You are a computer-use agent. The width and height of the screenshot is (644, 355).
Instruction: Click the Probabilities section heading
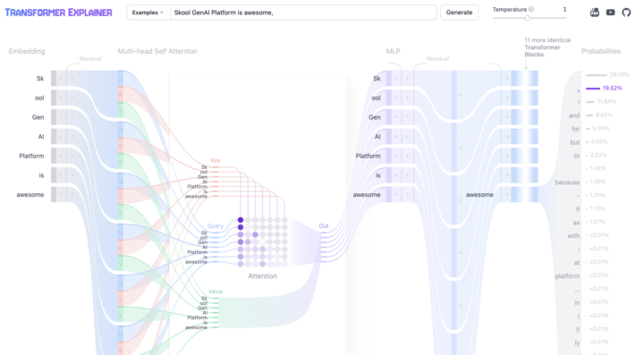click(x=600, y=51)
